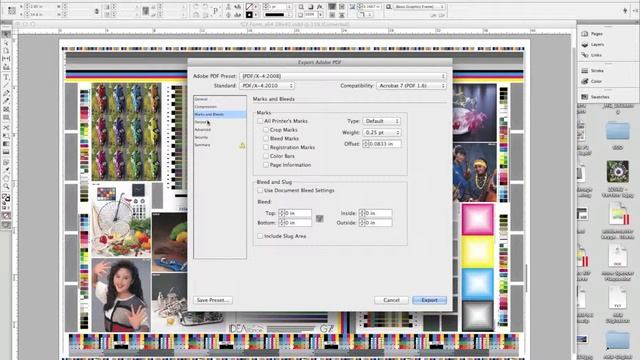
Task: Select the Selection tool in toolbox
Action: pyautogui.click(x=6, y=34)
